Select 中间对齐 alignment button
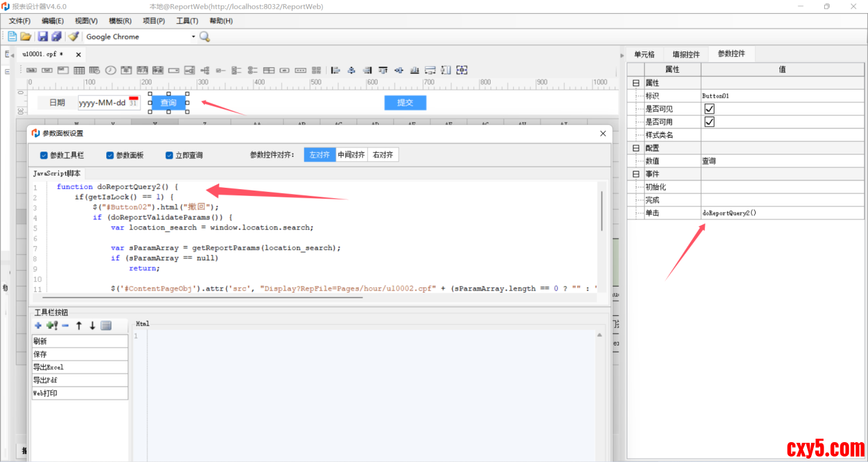The width and height of the screenshot is (868, 462). pos(351,155)
